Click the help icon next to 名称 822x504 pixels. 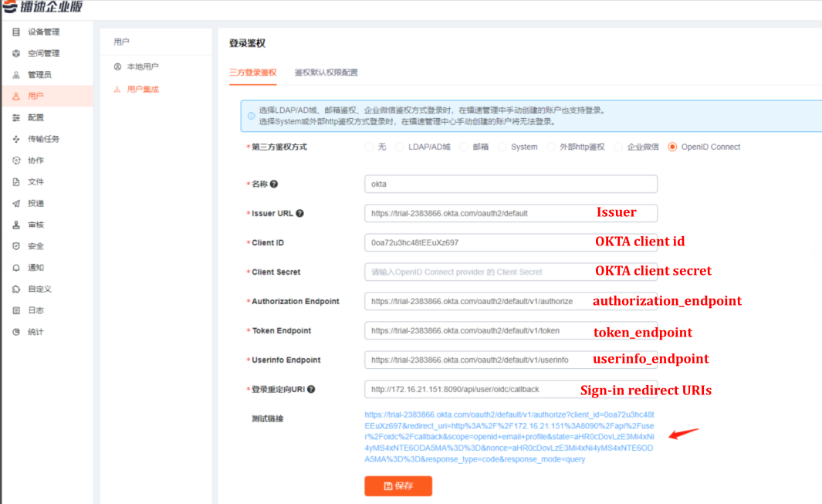[x=274, y=184]
